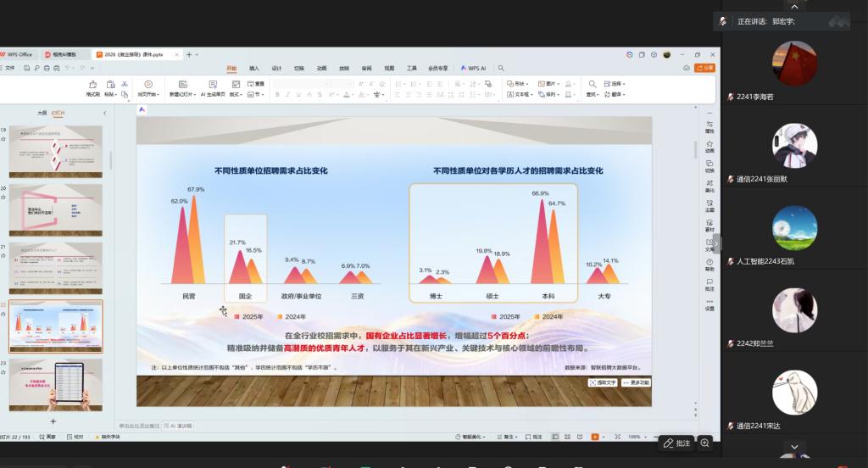Image resolution: width=868 pixels, height=468 pixels.
Task: Open the 动画 panel in right sidebar
Action: pyautogui.click(x=709, y=144)
